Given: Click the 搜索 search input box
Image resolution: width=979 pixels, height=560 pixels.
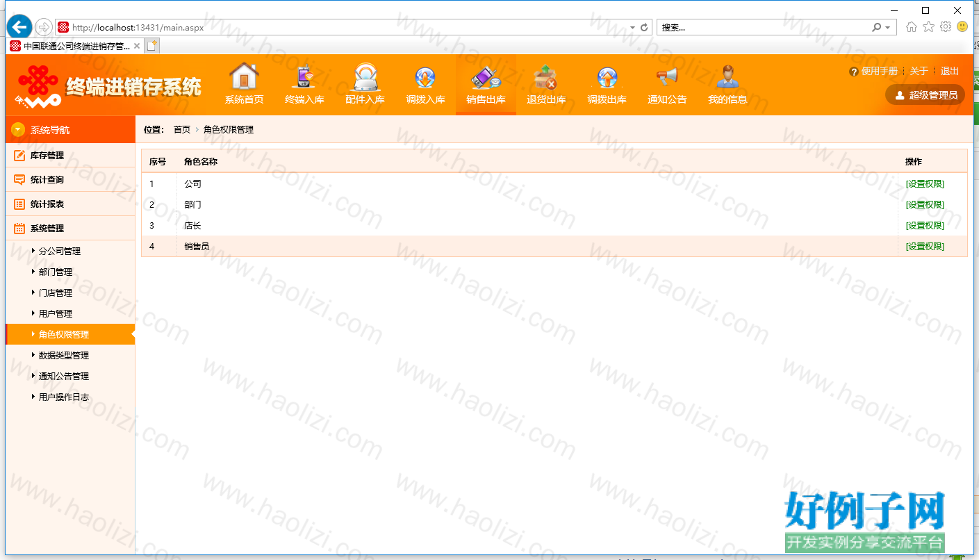Looking at the screenshot, I should (763, 28).
